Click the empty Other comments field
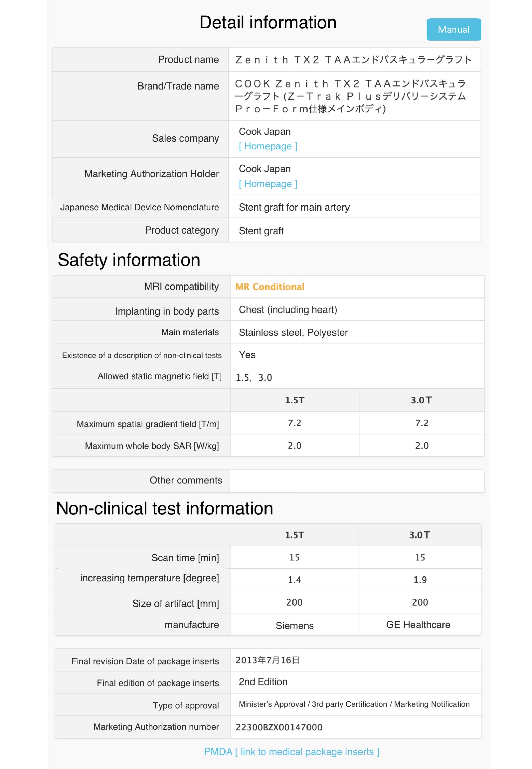This screenshot has height=769, width=532. click(x=356, y=481)
